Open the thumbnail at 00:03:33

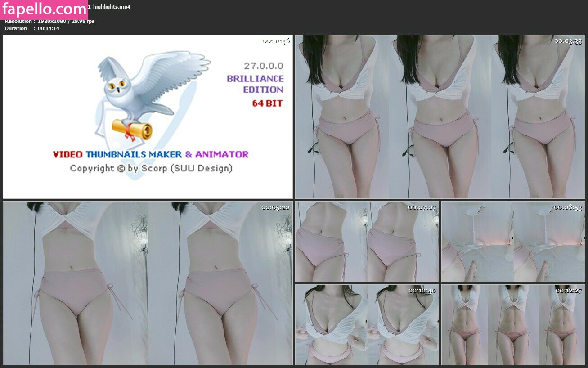pyautogui.click(x=440, y=117)
